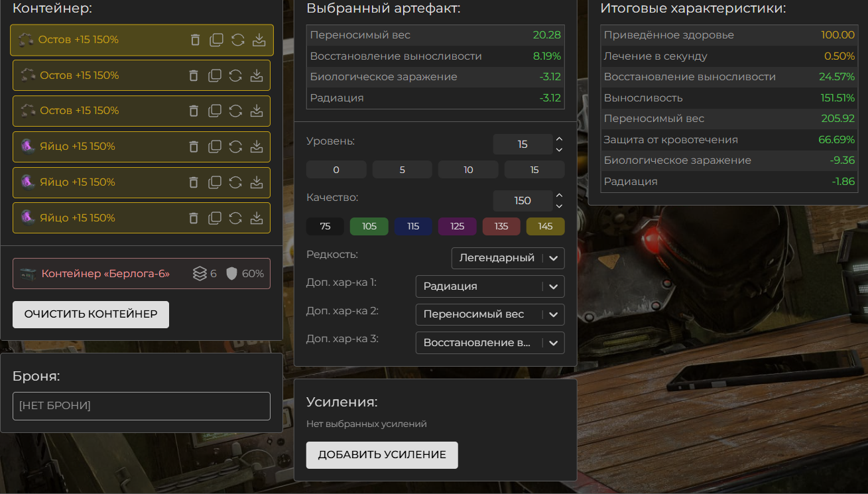
Task: Delete the middle Яйцо artifact row
Action: tap(194, 182)
